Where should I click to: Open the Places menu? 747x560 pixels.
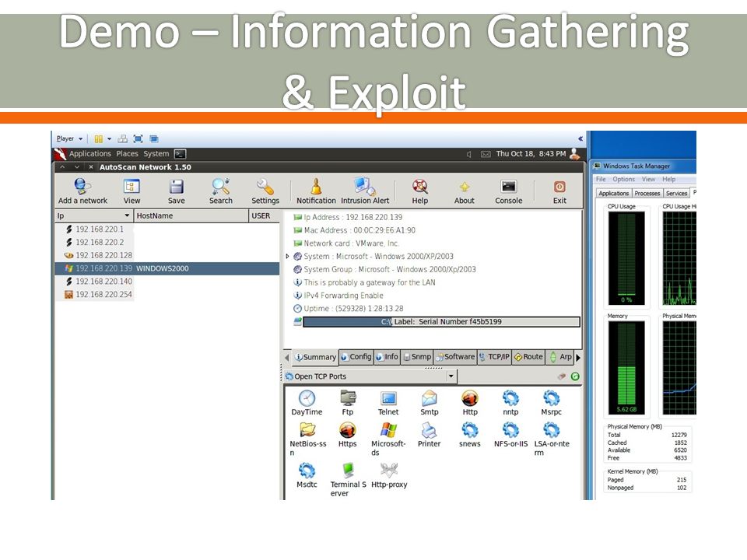point(127,154)
